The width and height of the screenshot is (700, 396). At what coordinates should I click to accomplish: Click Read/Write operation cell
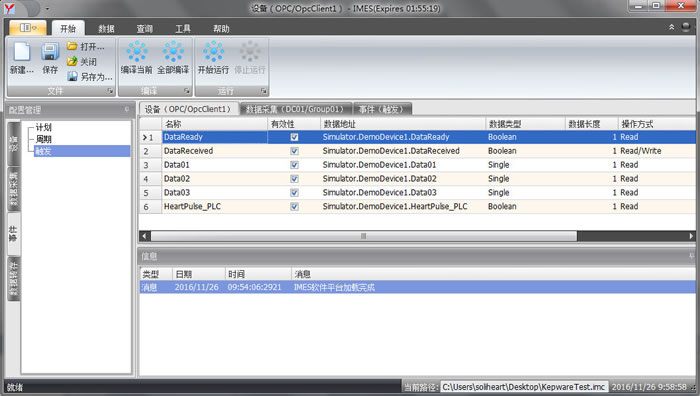(657, 151)
